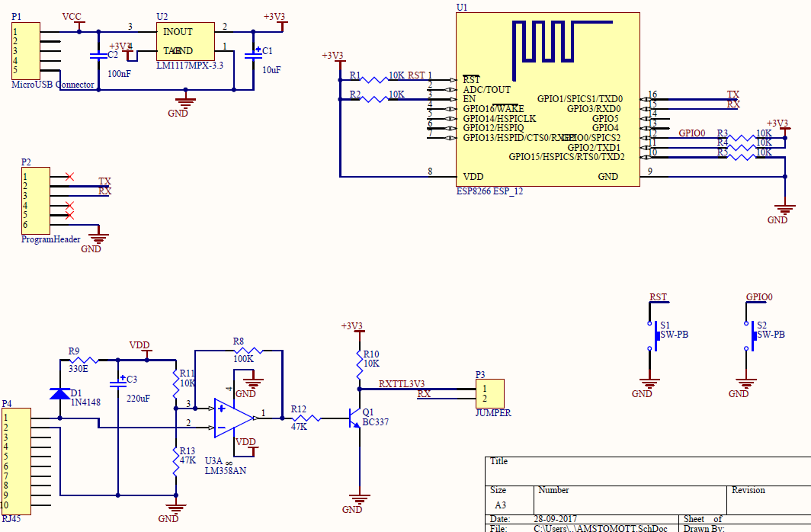Click the R10 10K pull-up resistor
Screen dimensions: 811x532
coord(359,369)
